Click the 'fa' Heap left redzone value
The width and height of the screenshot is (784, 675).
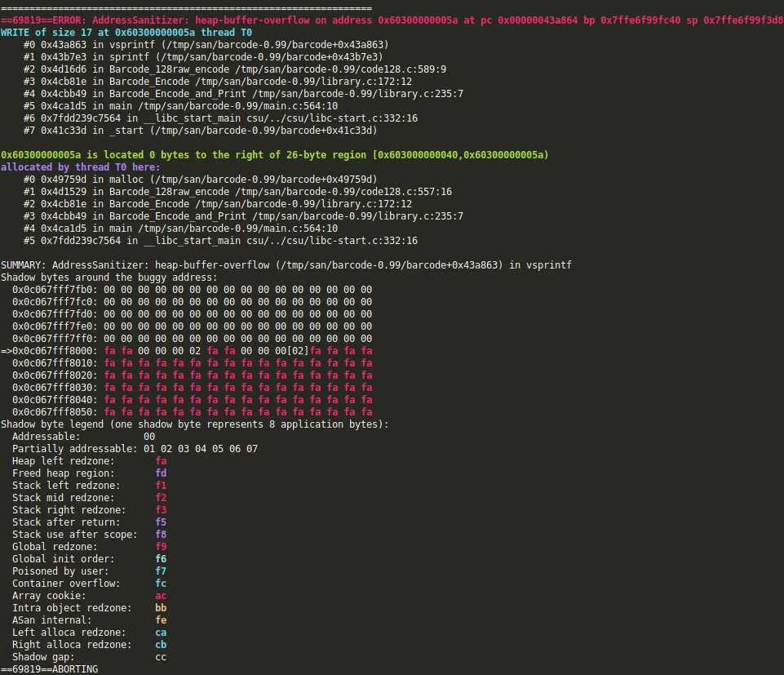coord(161,461)
